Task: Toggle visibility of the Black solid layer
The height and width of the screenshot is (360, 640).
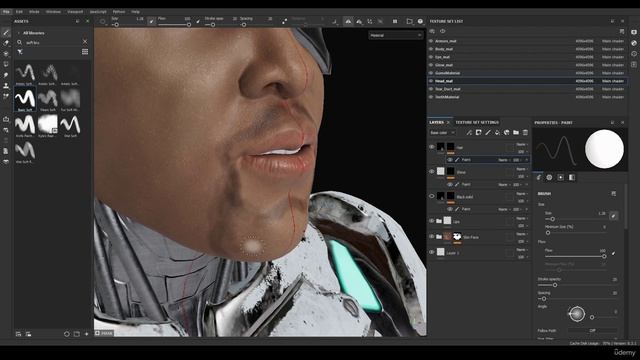Action: click(432, 196)
